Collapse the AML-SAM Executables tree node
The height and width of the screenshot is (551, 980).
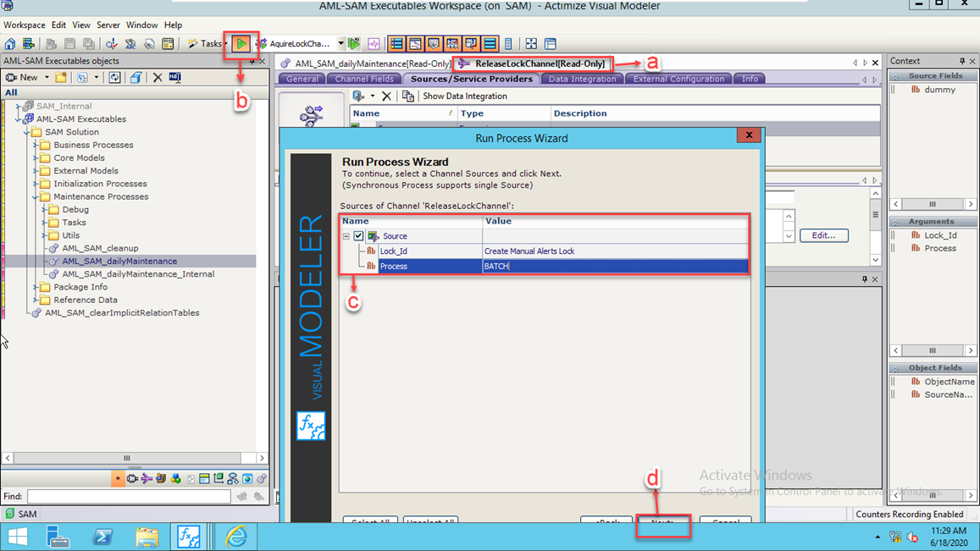coord(18,119)
